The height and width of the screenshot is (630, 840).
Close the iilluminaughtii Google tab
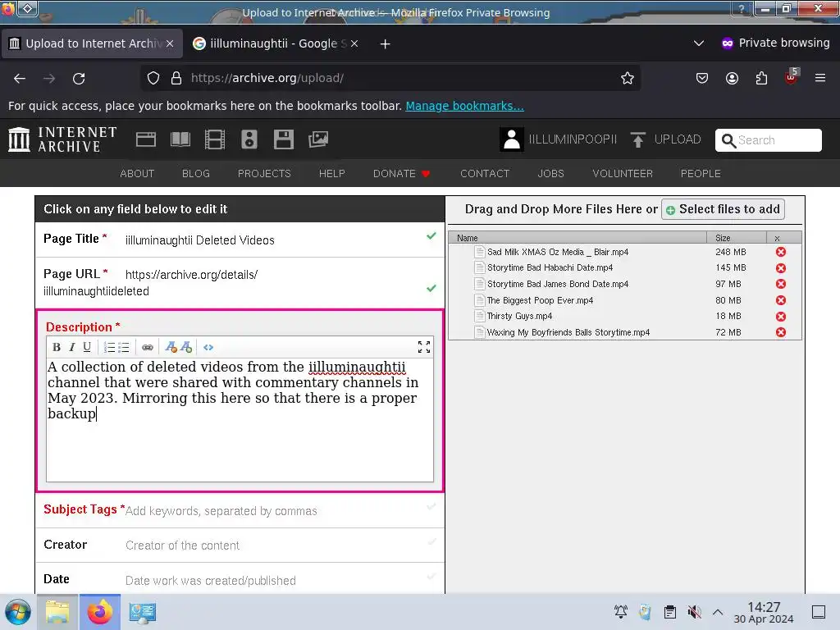pos(354,43)
